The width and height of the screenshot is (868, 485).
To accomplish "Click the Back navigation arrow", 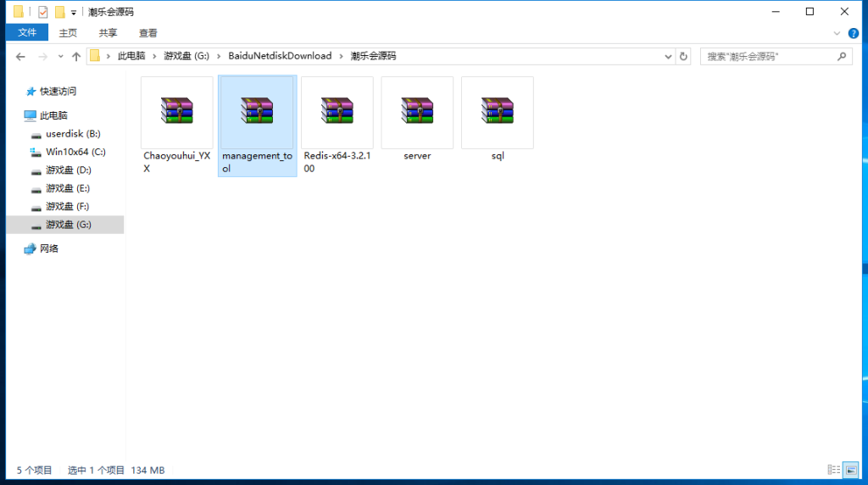I will 20,57.
